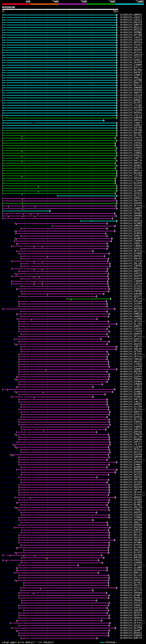
Task: Open hit UniRef100_A8HPS2
Action: 131,15
